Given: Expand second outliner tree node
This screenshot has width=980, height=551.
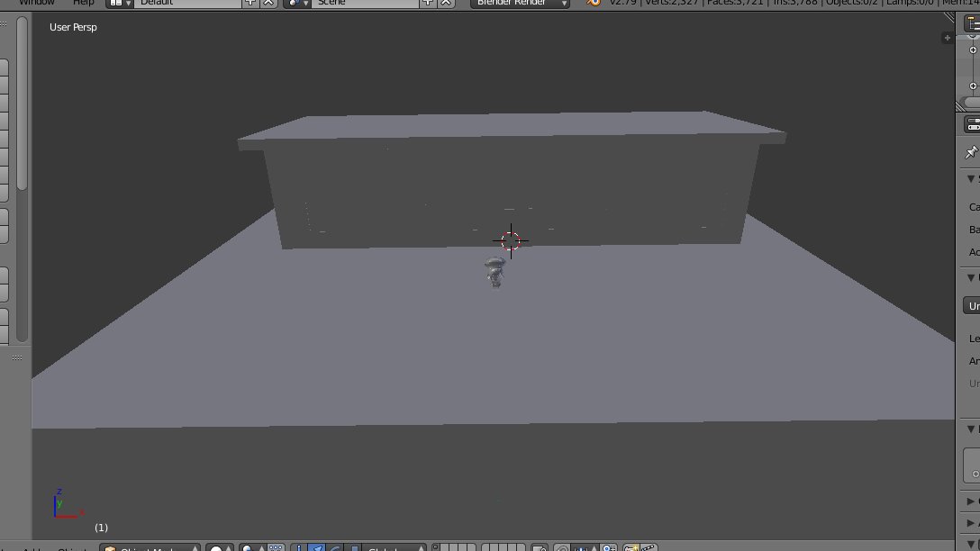Looking at the screenshot, I should [x=973, y=86].
